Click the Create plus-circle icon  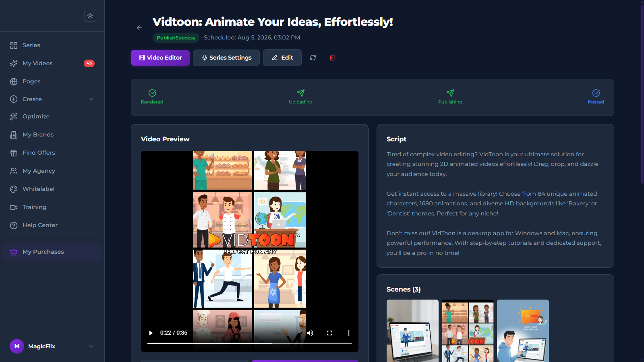point(14,99)
